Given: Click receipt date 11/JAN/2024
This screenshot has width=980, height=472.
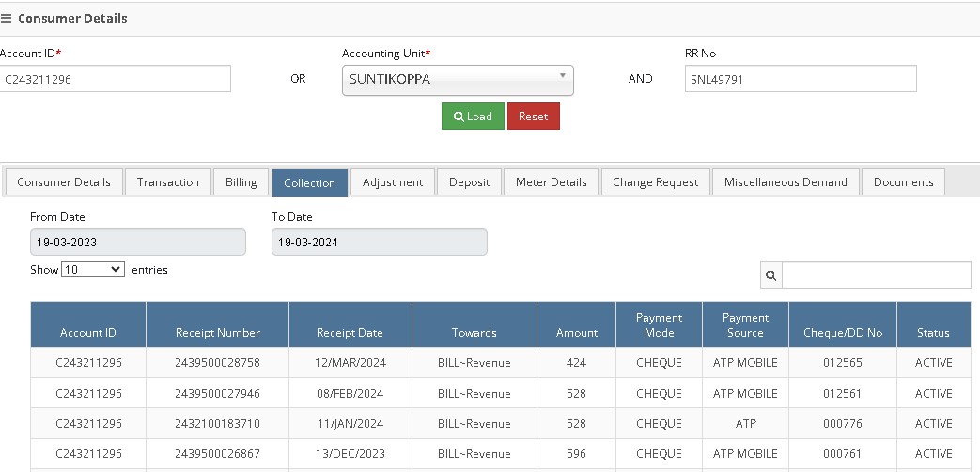Looking at the screenshot, I should pos(350,423).
